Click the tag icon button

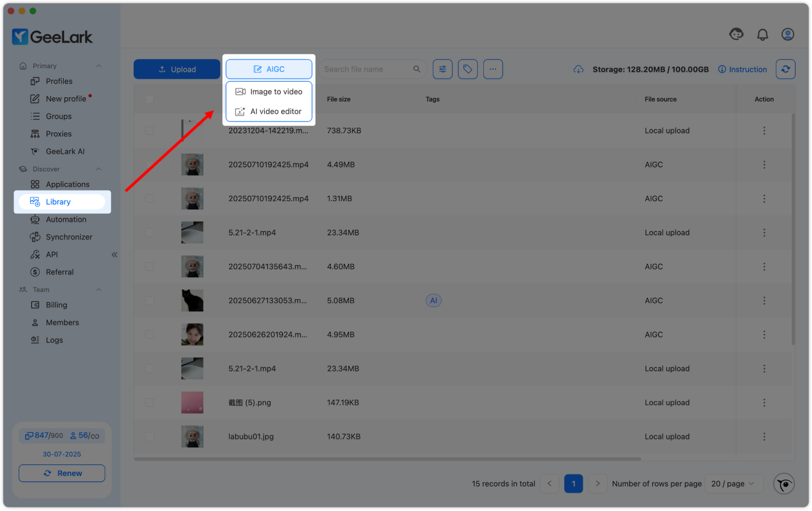point(468,69)
